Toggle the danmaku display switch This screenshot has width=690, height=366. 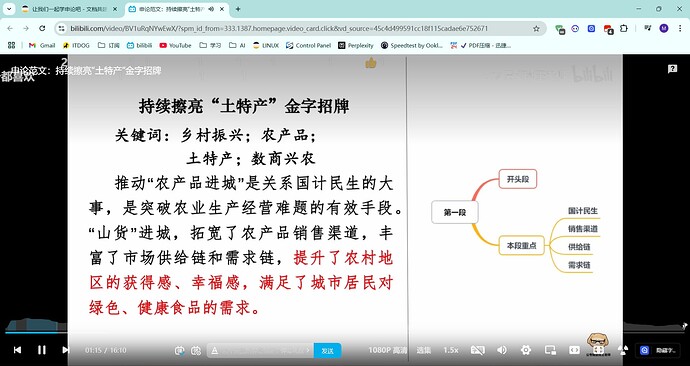point(179,351)
